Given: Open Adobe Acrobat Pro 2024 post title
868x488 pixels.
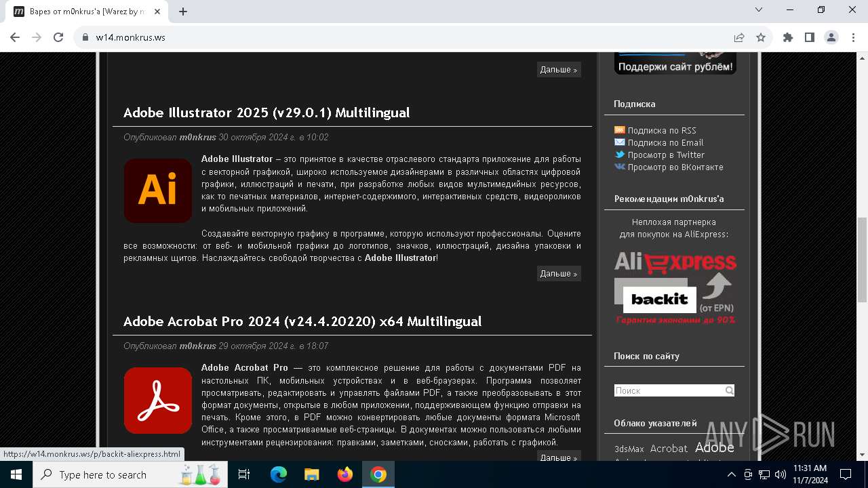Looking at the screenshot, I should [x=302, y=321].
